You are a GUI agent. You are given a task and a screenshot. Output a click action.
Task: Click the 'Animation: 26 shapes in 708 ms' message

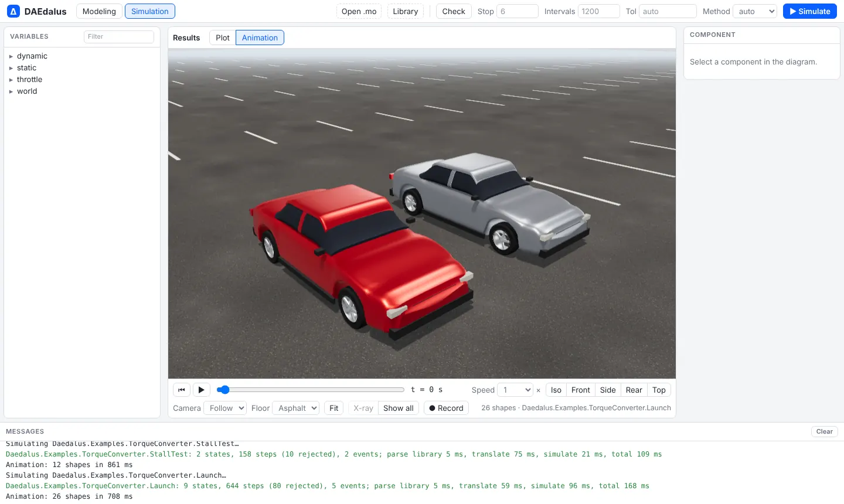point(69,496)
